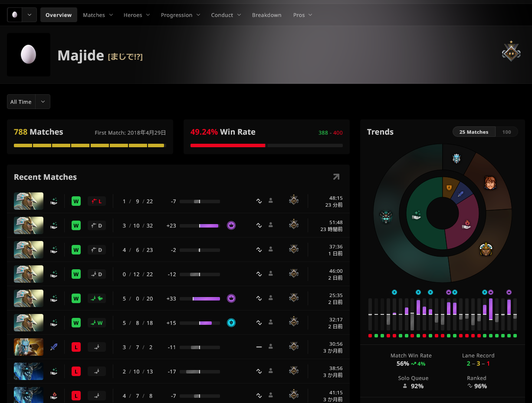The height and width of the screenshot is (403, 532).
Task: Click the sword role segment in the Trends donut
Action: point(461,194)
